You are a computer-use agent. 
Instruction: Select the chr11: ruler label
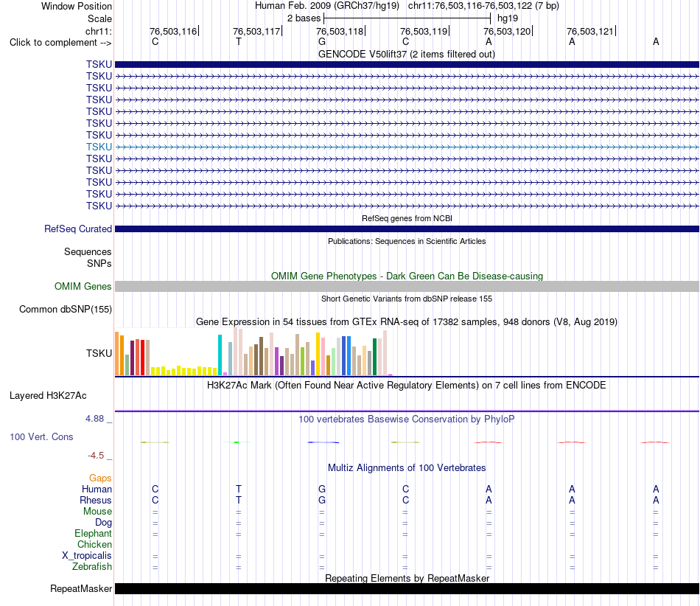click(99, 31)
